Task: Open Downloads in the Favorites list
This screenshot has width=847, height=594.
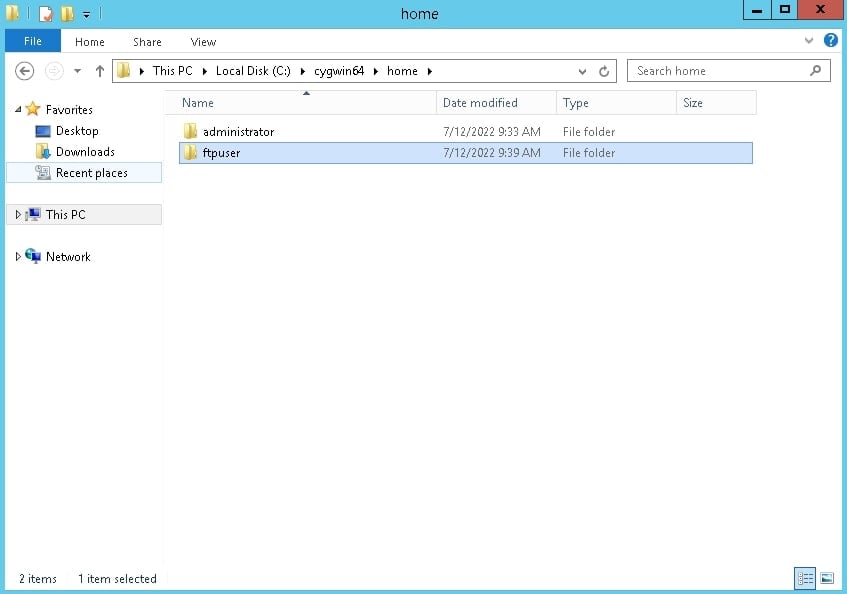Action: (x=85, y=152)
